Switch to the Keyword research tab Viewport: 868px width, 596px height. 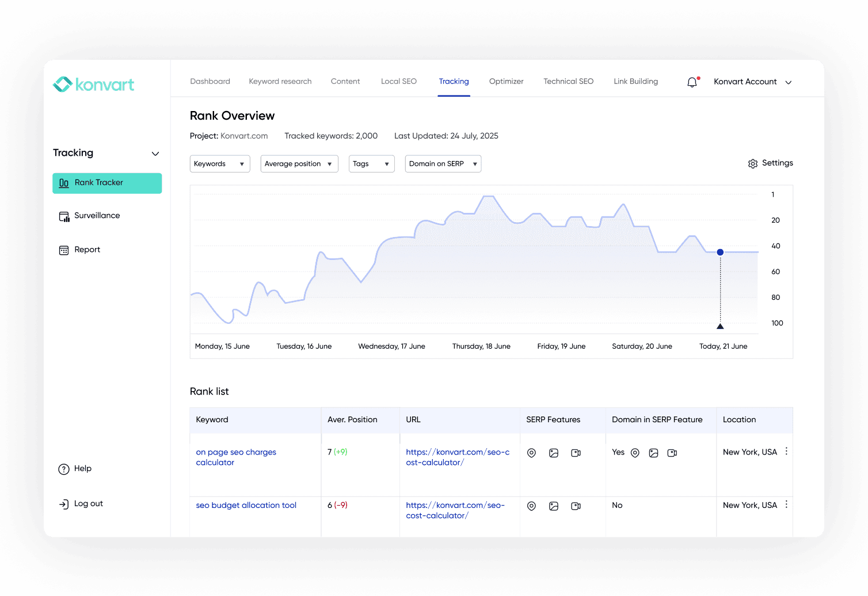click(x=280, y=82)
